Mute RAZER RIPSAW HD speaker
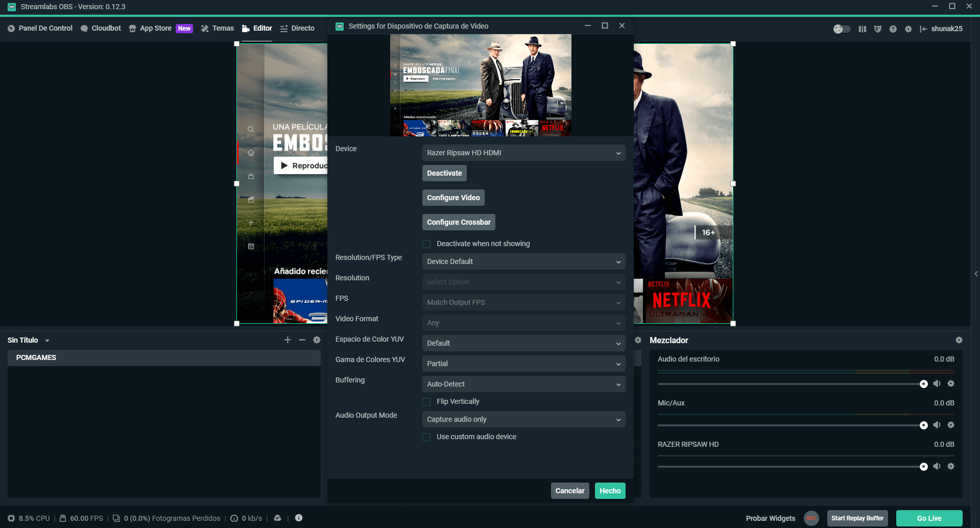 937,466
